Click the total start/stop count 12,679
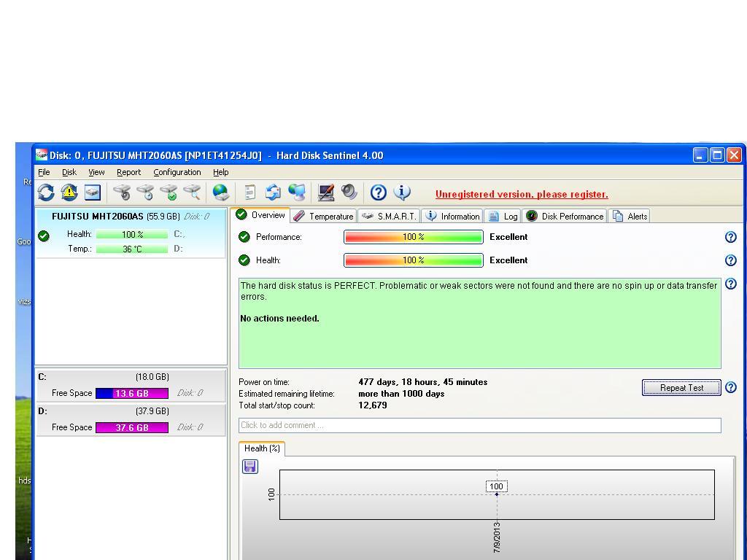Image resolution: width=747 pixels, height=560 pixels. coord(373,405)
